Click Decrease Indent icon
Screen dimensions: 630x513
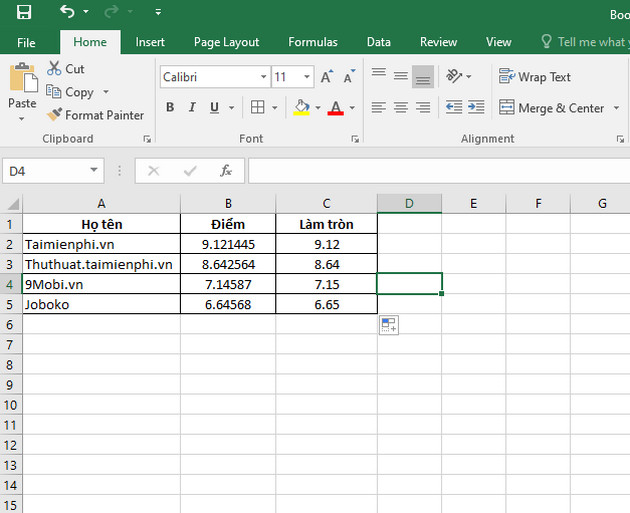(454, 107)
